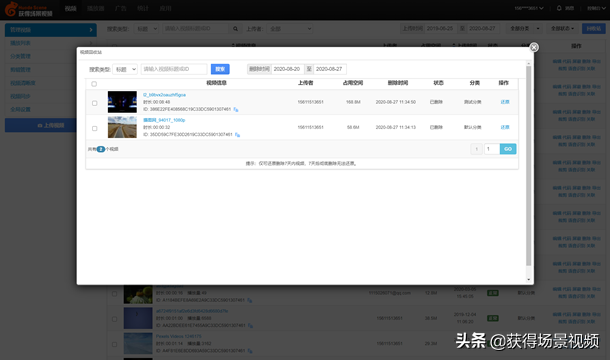Click background upload-time start date 2019-08-25
Screen dimensions: 610x360
pos(440,28)
